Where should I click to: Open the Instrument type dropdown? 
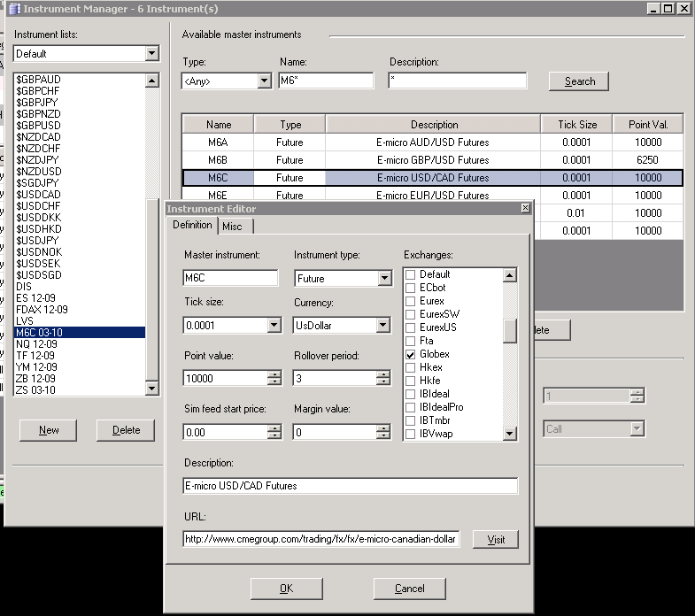(x=384, y=279)
